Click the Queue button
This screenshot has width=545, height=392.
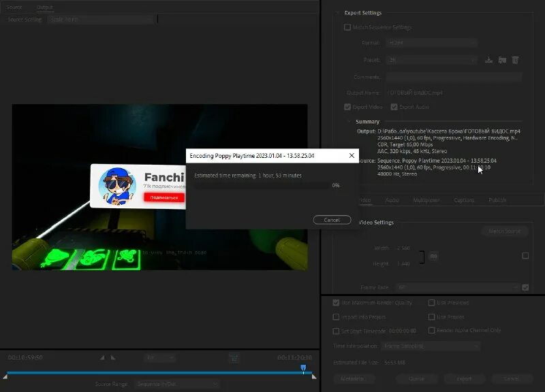(416, 379)
